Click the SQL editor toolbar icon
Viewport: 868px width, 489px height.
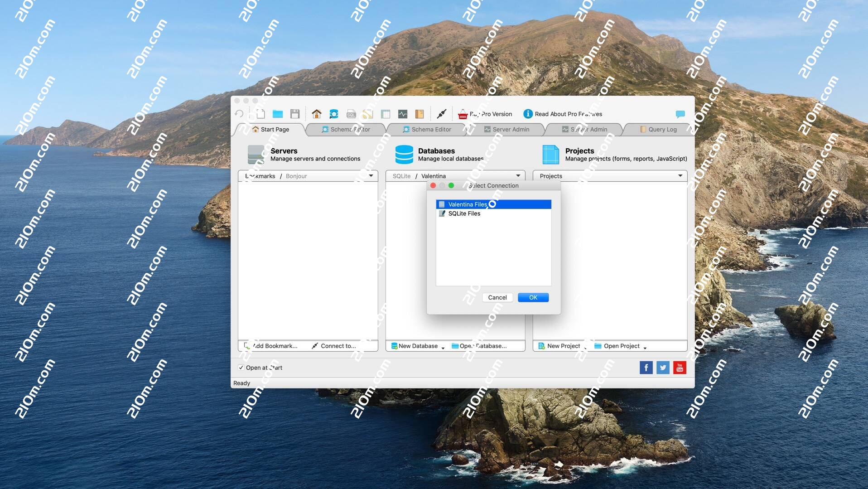[351, 114]
